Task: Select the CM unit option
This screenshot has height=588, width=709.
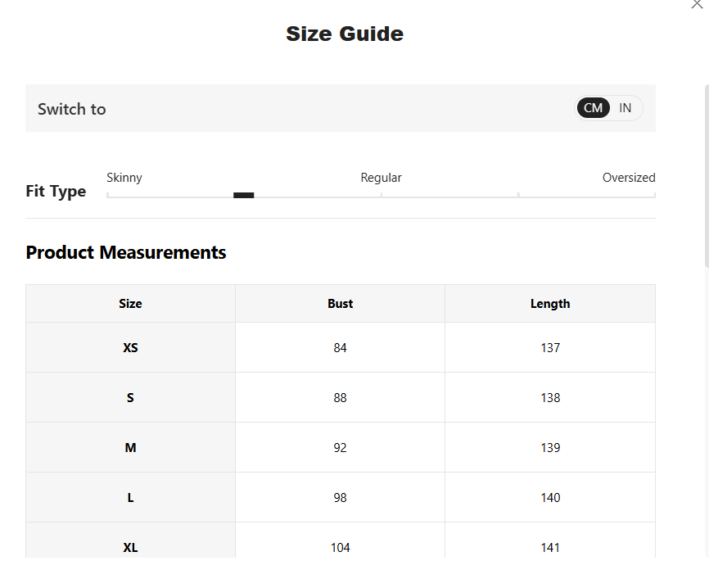Action: click(x=593, y=108)
